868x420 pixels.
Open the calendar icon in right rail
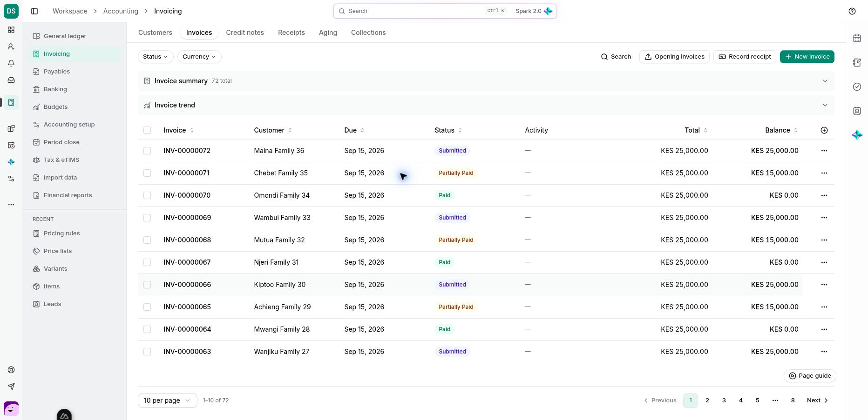(857, 39)
